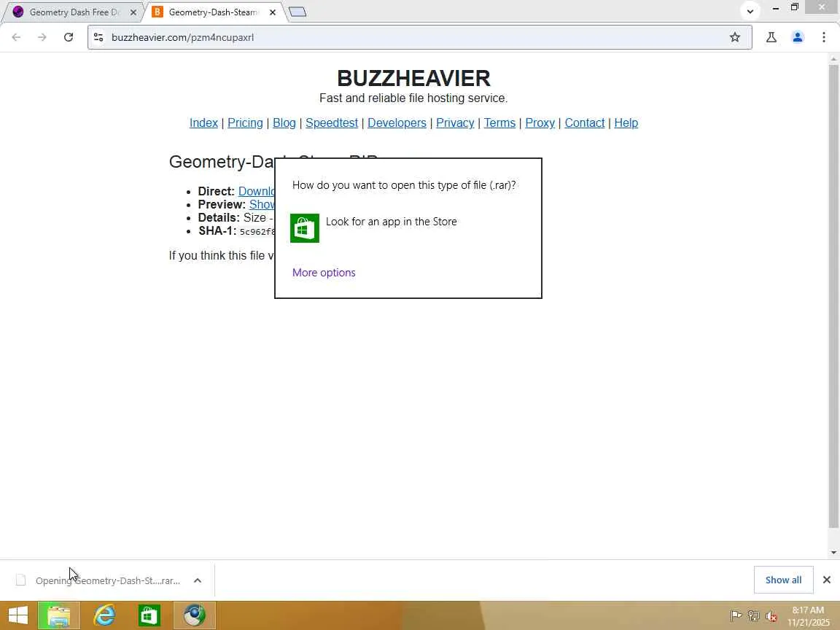Click the Preview Show link
This screenshot has height=630, width=840.
coord(262,204)
